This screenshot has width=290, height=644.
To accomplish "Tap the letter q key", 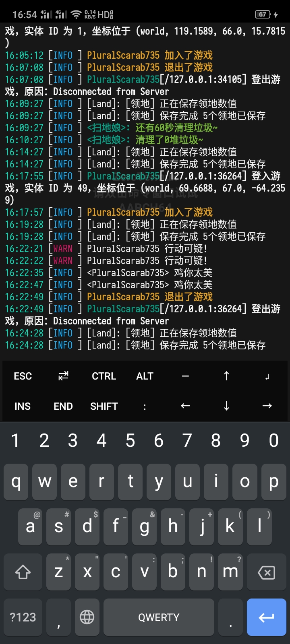I will pyautogui.click(x=16, y=482).
